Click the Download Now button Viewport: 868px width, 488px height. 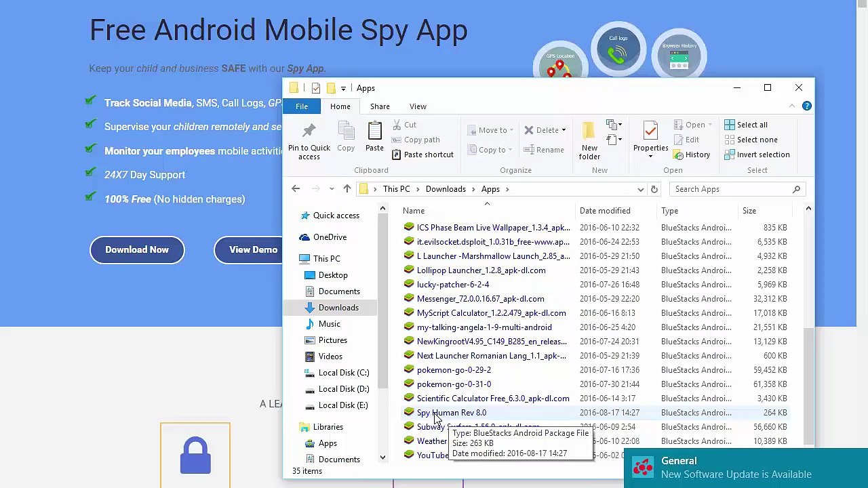tap(137, 250)
